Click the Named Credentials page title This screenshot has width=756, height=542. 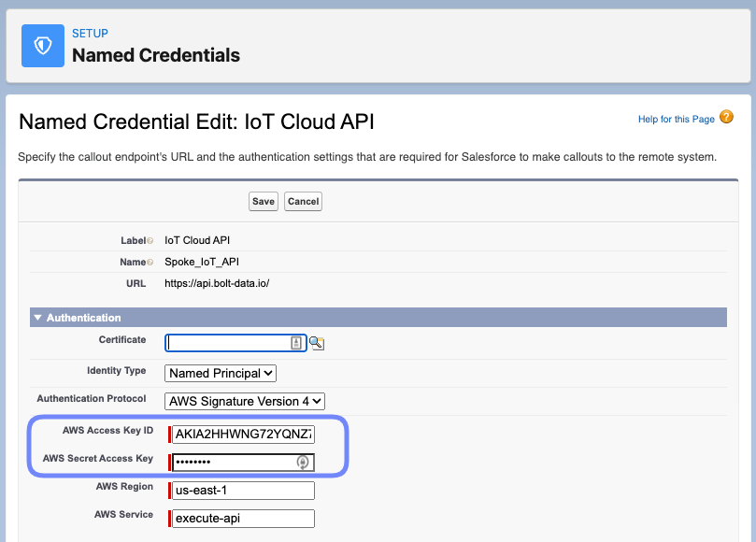coord(156,55)
